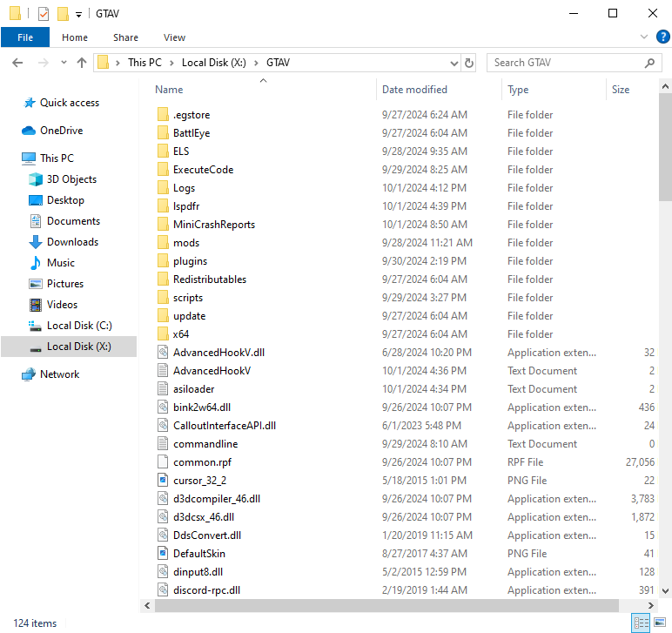Open the address bar history dropdown

[x=454, y=64]
